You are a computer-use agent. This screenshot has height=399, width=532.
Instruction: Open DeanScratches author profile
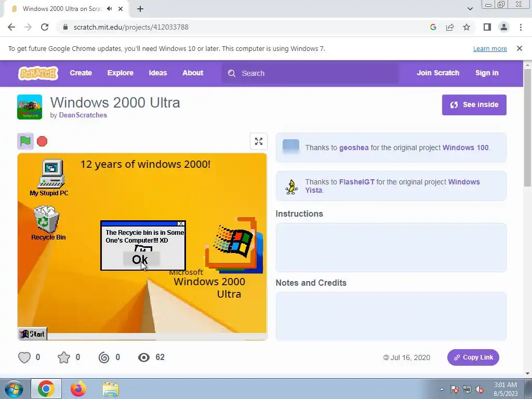point(83,115)
